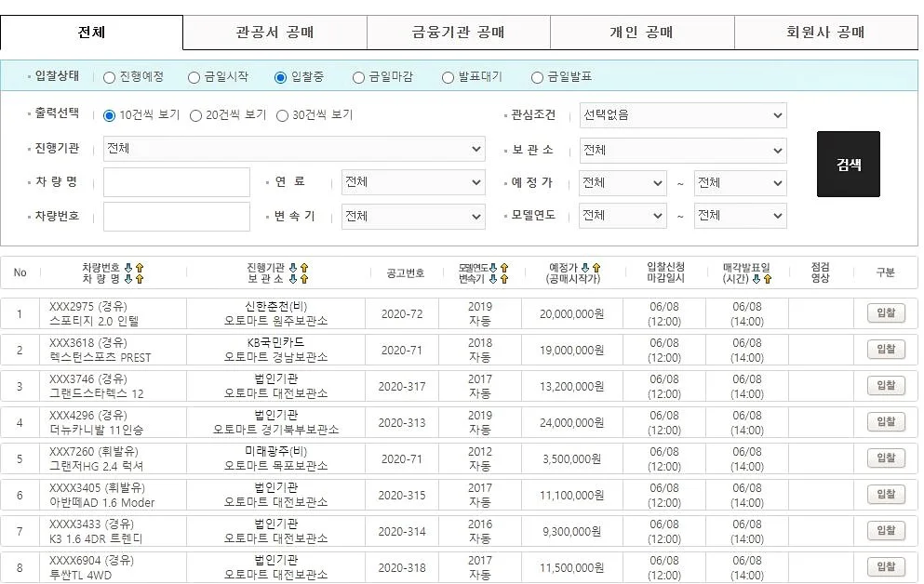Click notice number 2020-317
This screenshot has width=924, height=584.
tap(402, 387)
